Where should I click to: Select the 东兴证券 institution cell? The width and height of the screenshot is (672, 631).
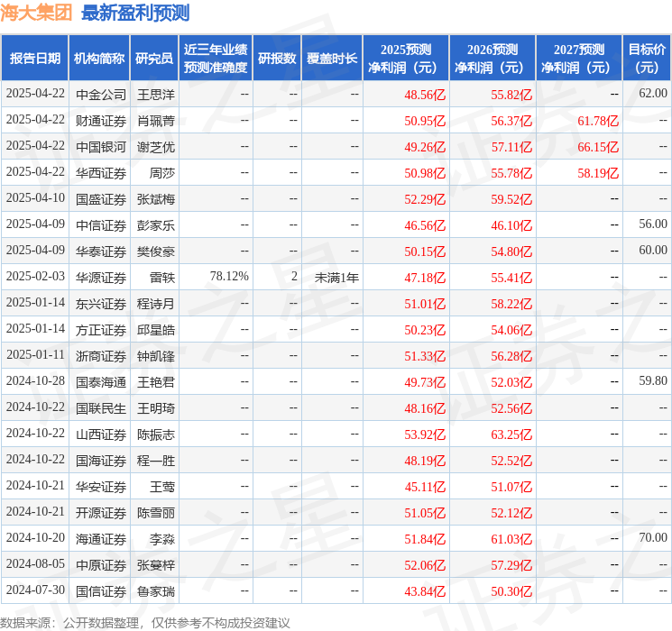[101, 304]
